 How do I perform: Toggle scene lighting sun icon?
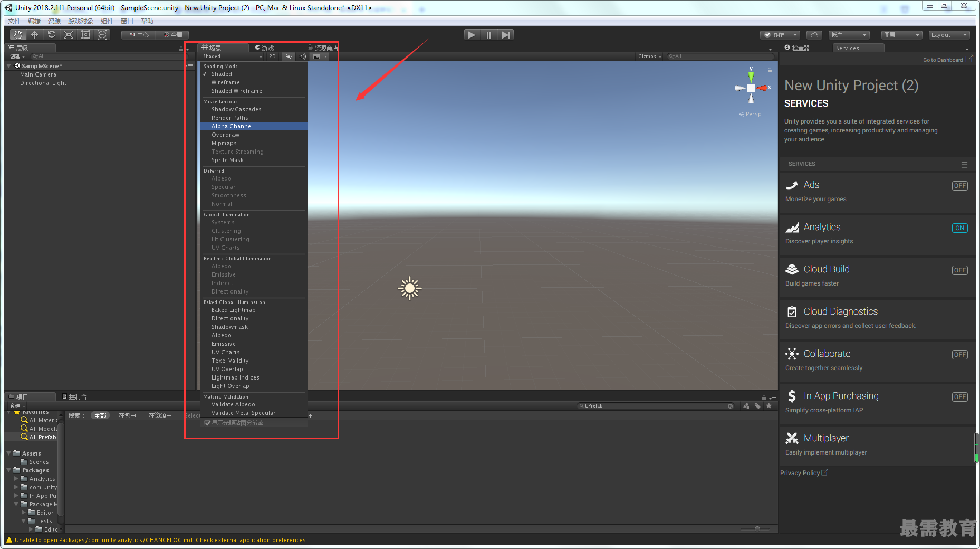[x=289, y=56]
